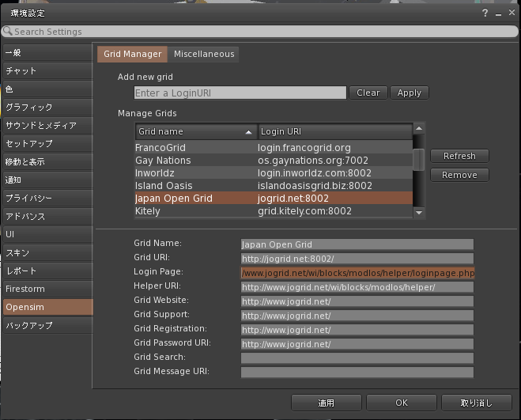Screen dimensions: 521x420
Task: Open the プライバシー category
Action: (x=48, y=199)
